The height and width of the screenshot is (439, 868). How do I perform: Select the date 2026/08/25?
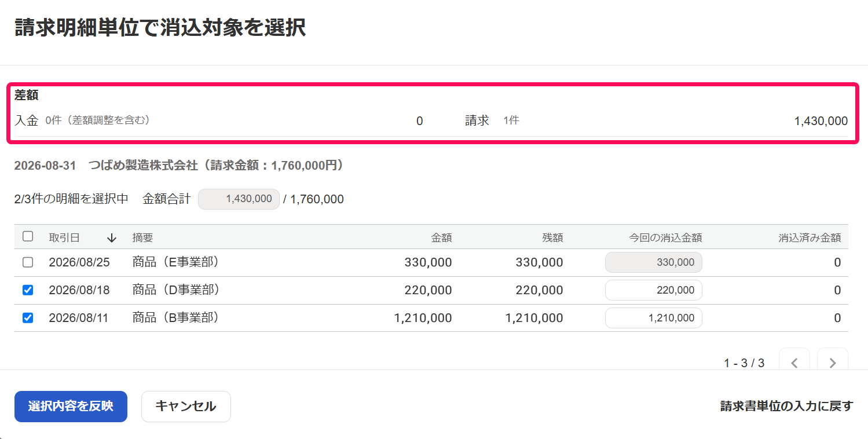(79, 262)
